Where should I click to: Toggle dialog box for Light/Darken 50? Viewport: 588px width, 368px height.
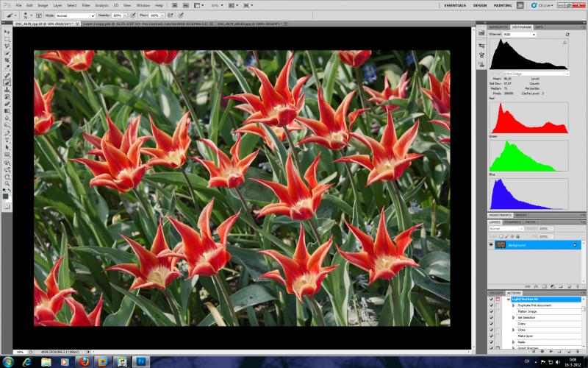pos(498,300)
